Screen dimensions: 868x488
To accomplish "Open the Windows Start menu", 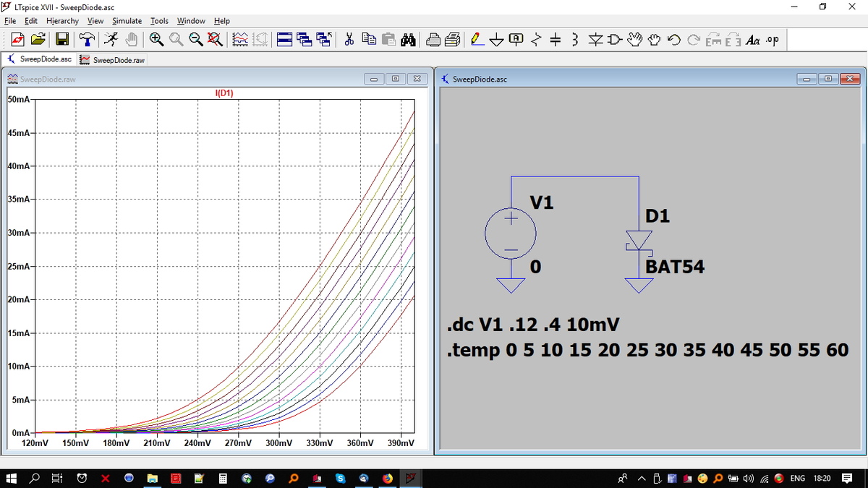I will [12, 478].
